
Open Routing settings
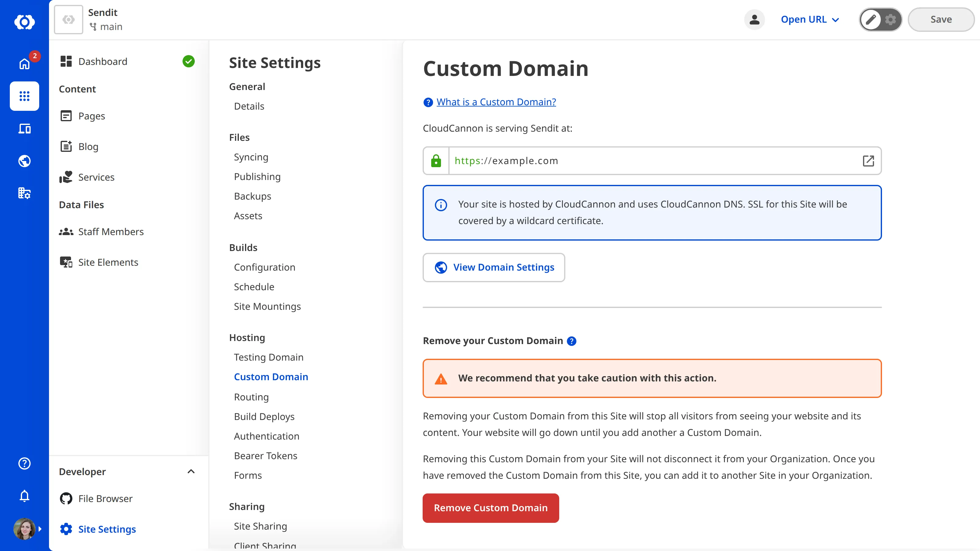click(x=251, y=397)
